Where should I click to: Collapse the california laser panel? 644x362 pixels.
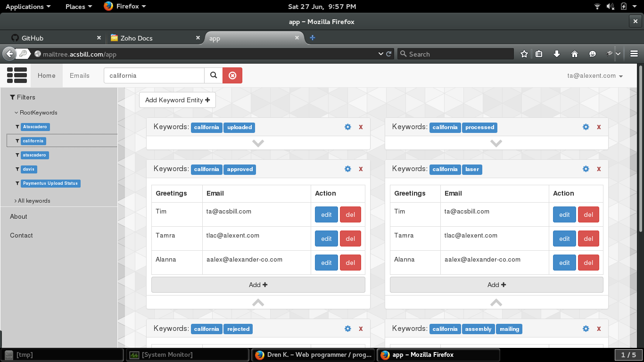pyautogui.click(x=496, y=303)
